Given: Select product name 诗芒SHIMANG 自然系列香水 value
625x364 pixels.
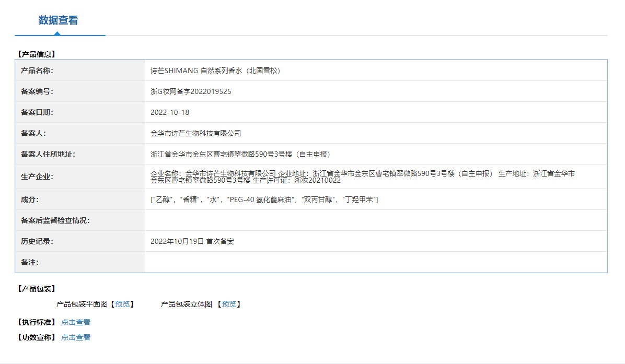Looking at the screenshot, I should [215, 71].
